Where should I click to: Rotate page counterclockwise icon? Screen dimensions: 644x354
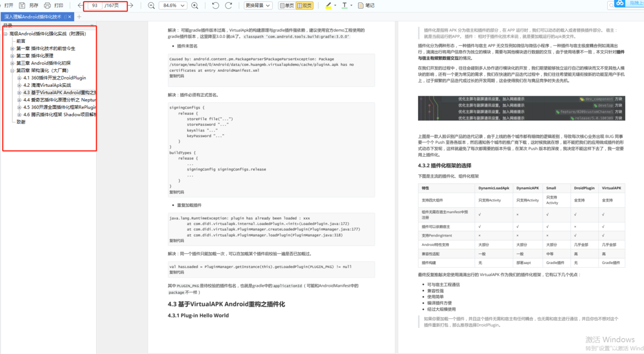pyautogui.click(x=216, y=5)
